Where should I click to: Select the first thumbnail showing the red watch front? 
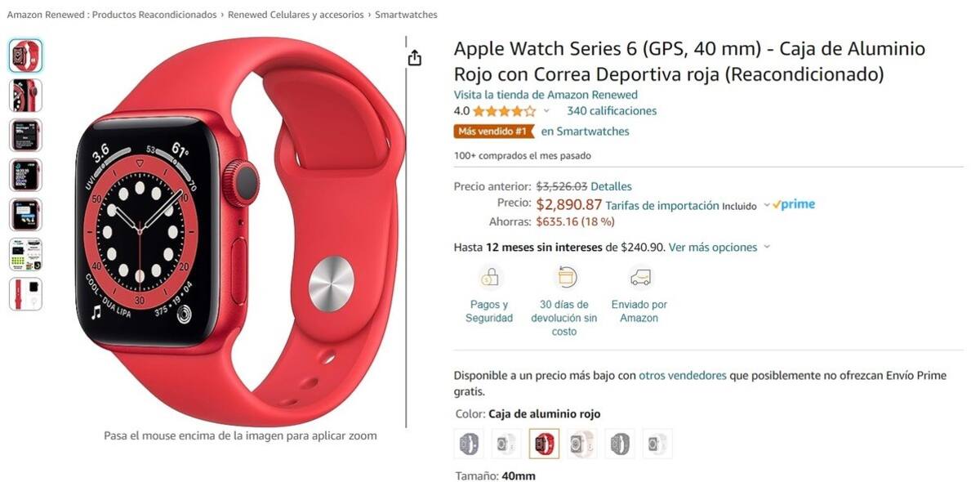[25, 56]
